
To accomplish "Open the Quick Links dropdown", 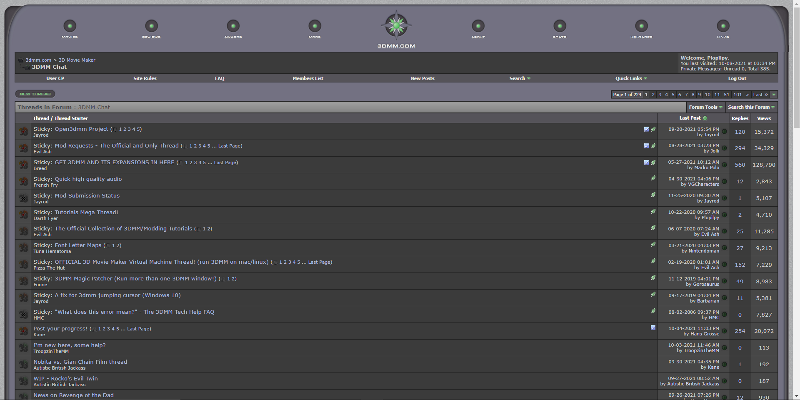I will [x=631, y=79].
